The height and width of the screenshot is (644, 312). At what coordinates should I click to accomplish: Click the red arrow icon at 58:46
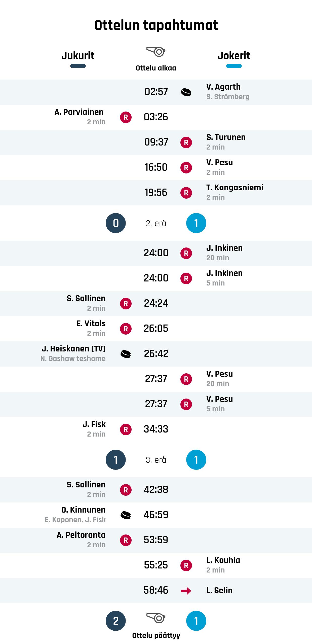[186, 591]
